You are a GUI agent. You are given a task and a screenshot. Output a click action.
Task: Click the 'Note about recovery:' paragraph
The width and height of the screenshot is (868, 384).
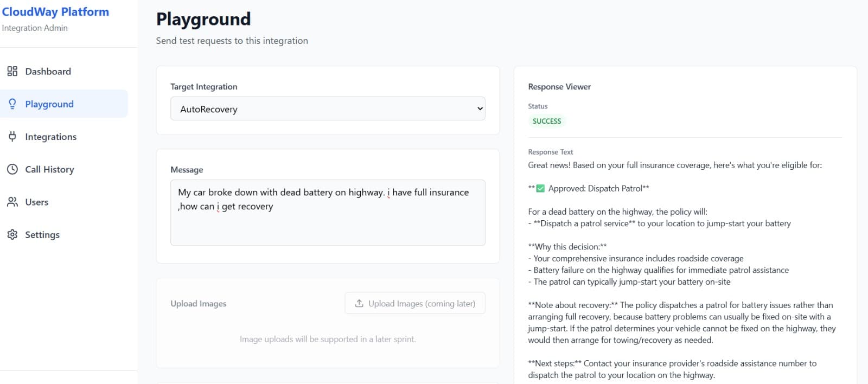pyautogui.click(x=682, y=323)
